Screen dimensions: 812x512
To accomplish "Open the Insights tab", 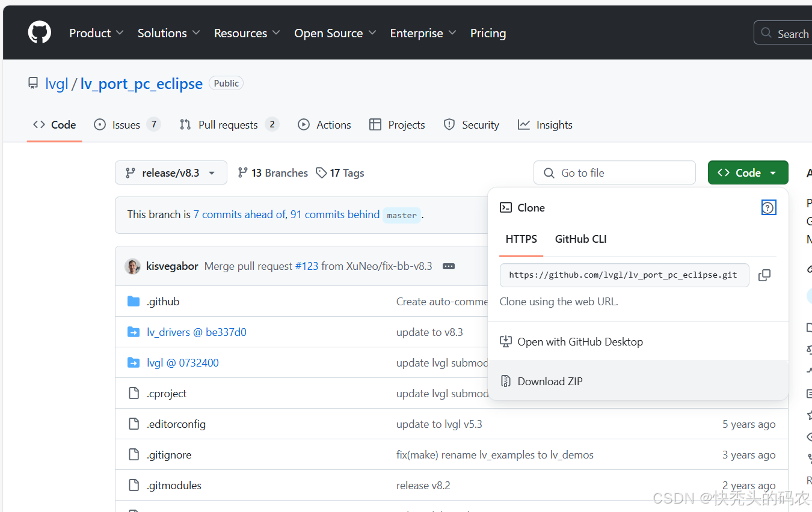I will tap(545, 124).
